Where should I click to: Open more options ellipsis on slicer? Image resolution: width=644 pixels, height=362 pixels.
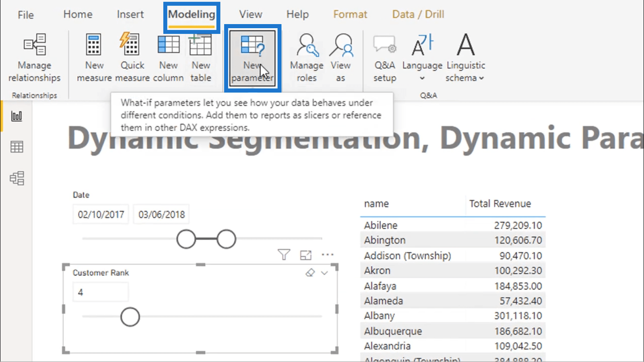[328, 255]
